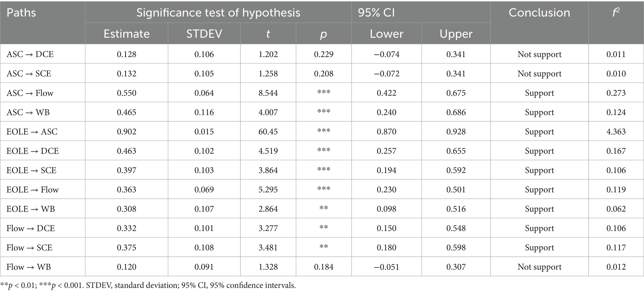644x293 pixels.
Task: Click the Lower bound subheader
Action: coord(386,34)
